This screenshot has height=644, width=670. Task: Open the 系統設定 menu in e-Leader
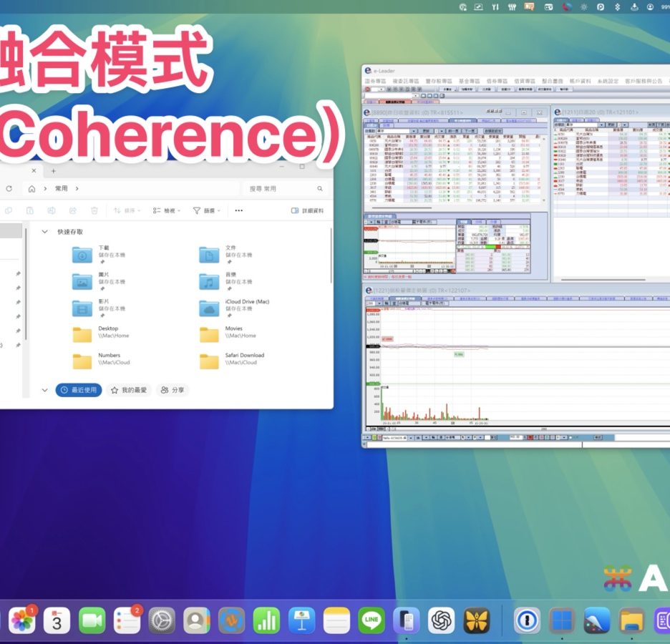(607, 82)
